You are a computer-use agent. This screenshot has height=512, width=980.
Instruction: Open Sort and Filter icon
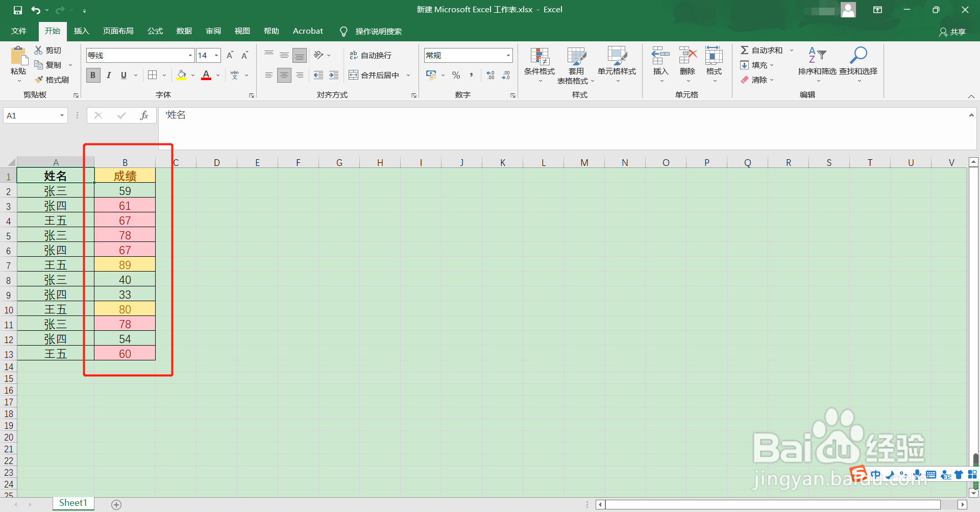coord(817,55)
